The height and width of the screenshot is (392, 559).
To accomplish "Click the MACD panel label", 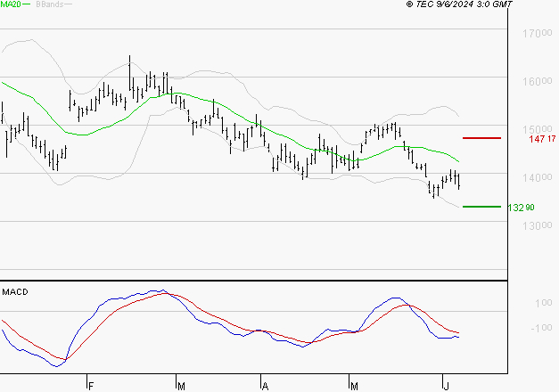I will coord(15,292).
